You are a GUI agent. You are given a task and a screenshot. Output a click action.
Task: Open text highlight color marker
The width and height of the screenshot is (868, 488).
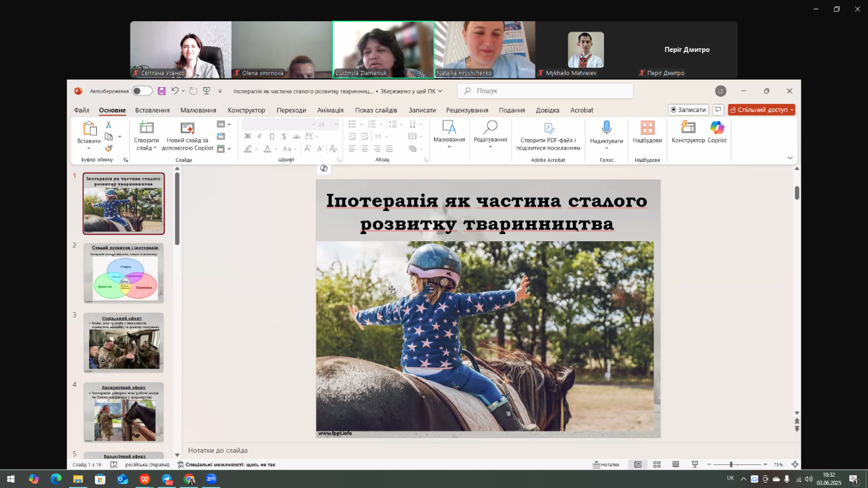click(248, 149)
